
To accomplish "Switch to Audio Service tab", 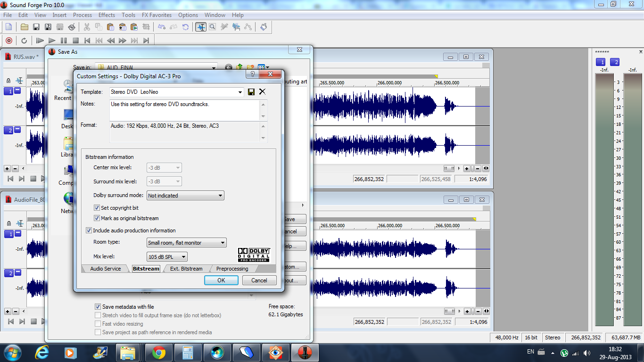I will click(106, 269).
